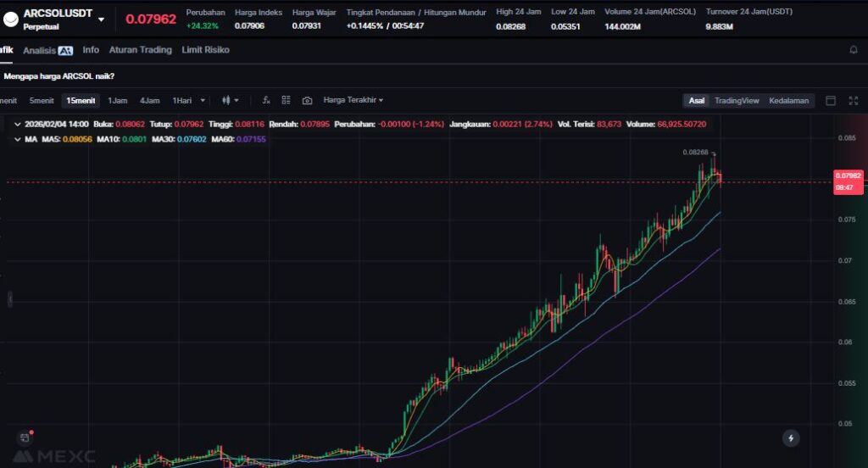868x468 pixels.
Task: Select the 1Jam timeframe
Action: click(x=117, y=100)
